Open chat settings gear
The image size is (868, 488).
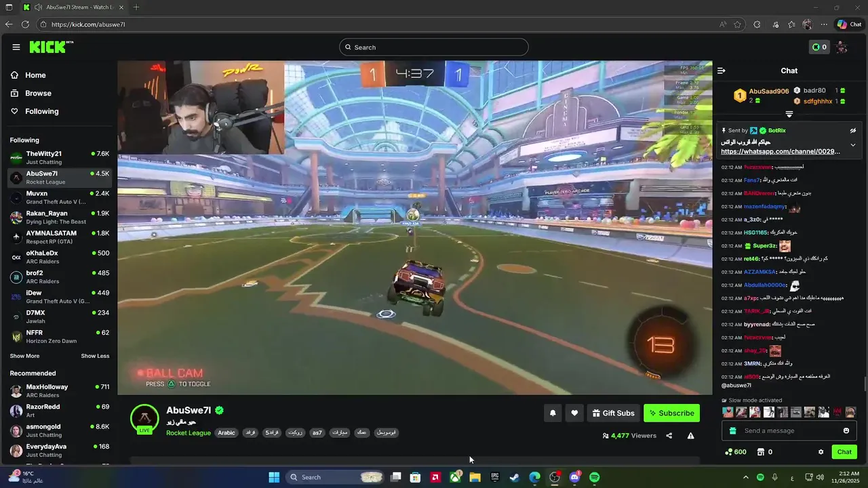click(821, 452)
